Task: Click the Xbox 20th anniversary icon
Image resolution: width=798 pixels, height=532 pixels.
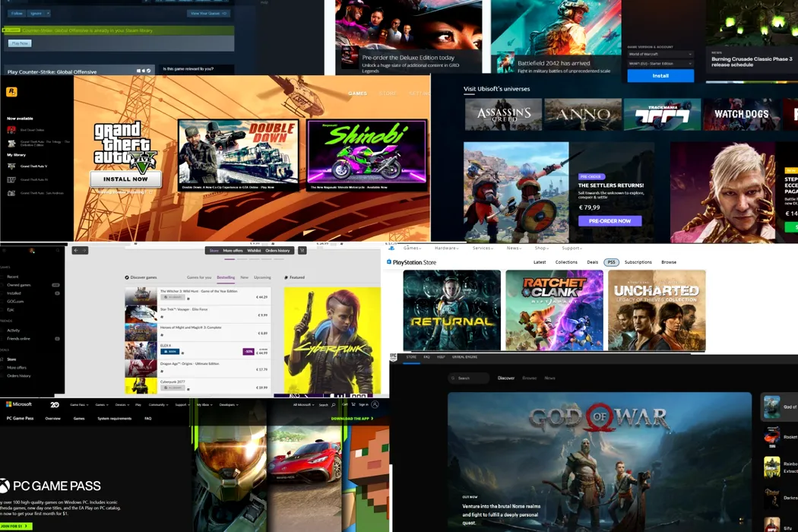Action: click(55, 405)
